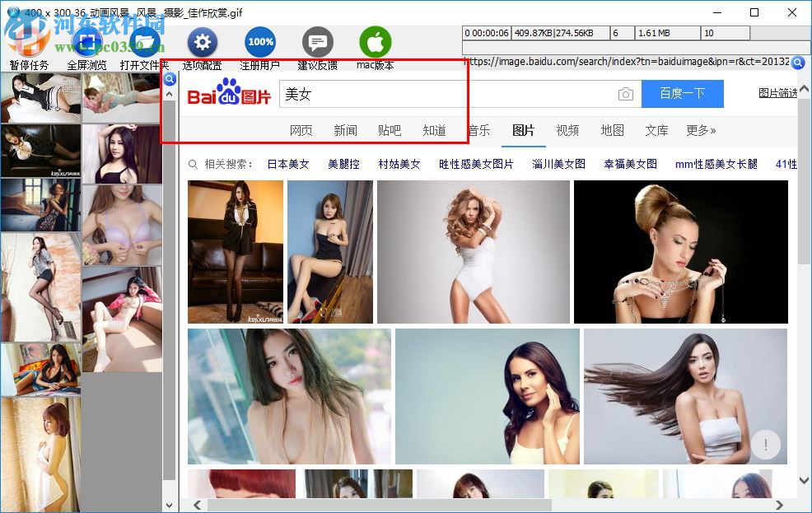812x513 pixels.
Task: Expand the 更多» dropdown
Action: [702, 130]
